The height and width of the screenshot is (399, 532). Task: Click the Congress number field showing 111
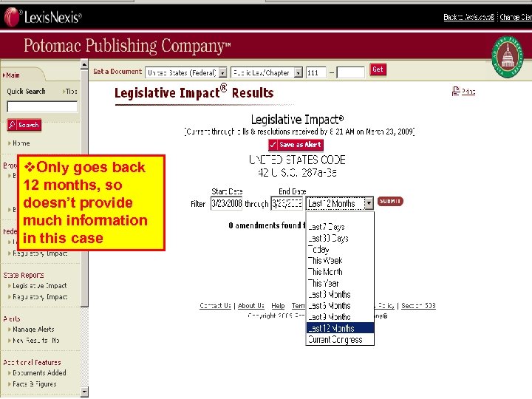tap(316, 72)
